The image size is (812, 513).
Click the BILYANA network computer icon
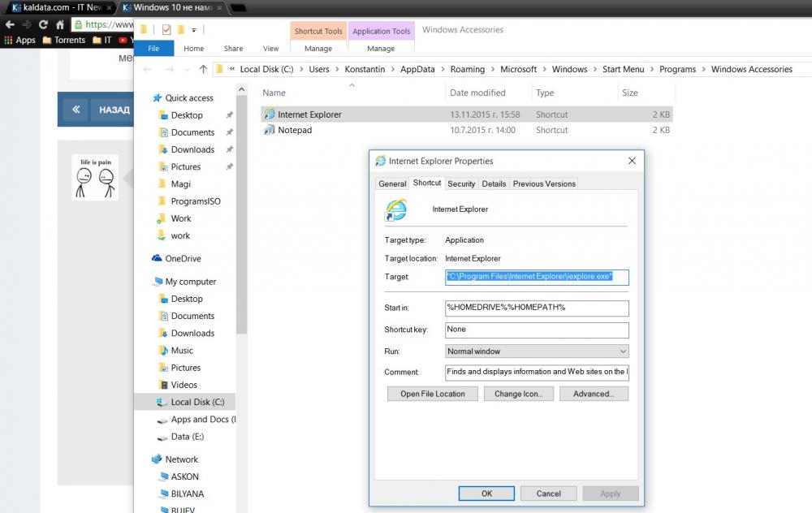[x=164, y=494]
